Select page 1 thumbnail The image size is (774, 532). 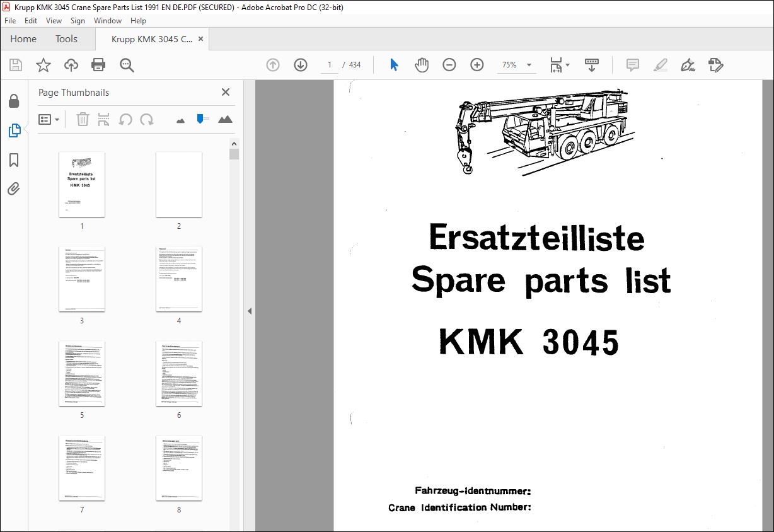click(82, 184)
